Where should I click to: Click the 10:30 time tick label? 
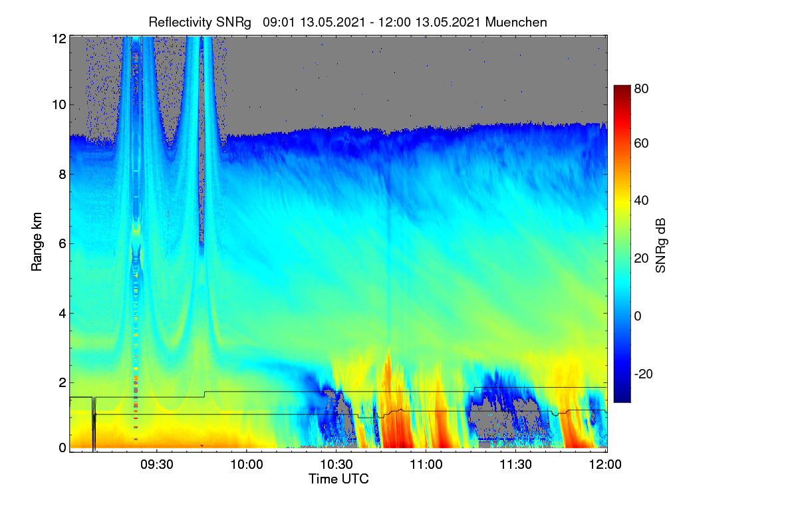pyautogui.click(x=336, y=465)
